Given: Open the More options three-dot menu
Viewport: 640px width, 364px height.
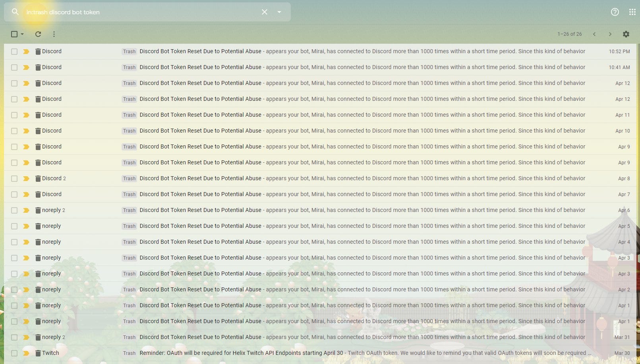Looking at the screenshot, I should click(54, 34).
